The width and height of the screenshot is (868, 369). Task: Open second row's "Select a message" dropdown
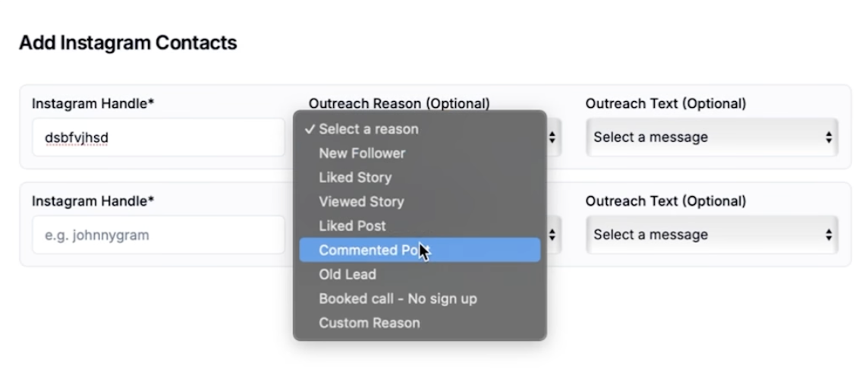(x=712, y=235)
